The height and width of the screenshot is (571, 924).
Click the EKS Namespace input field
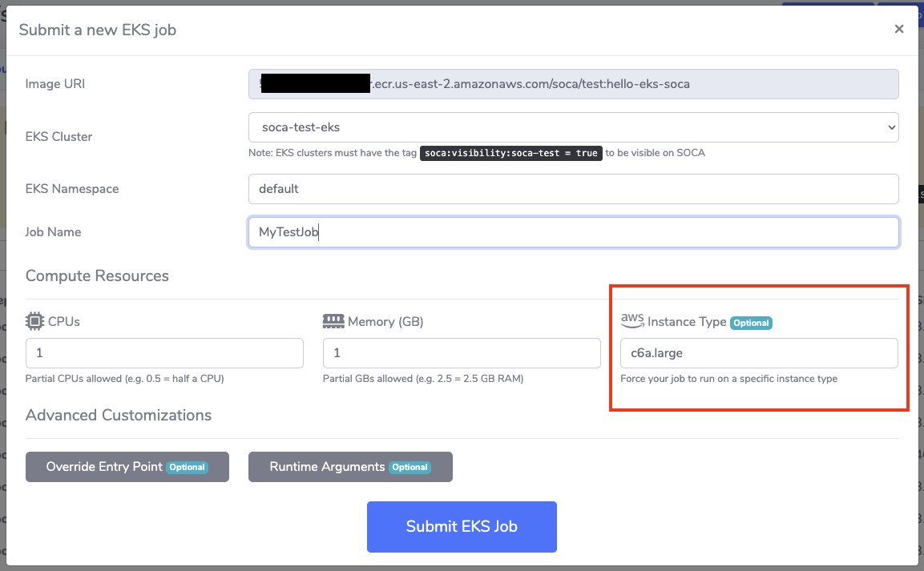[x=573, y=189]
